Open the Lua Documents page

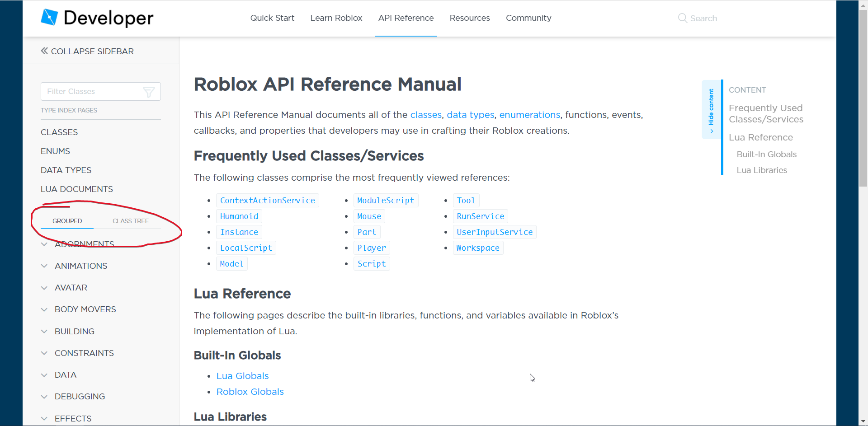77,189
